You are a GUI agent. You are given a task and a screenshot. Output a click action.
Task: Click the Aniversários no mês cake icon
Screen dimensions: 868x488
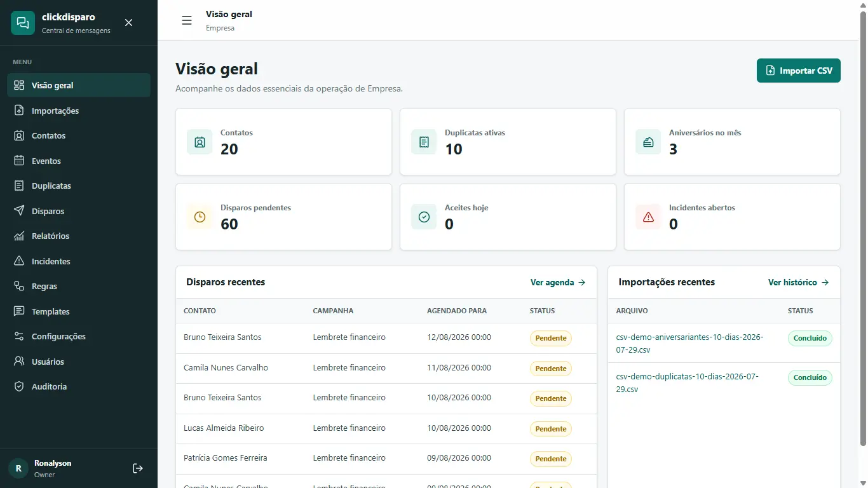pyautogui.click(x=648, y=142)
